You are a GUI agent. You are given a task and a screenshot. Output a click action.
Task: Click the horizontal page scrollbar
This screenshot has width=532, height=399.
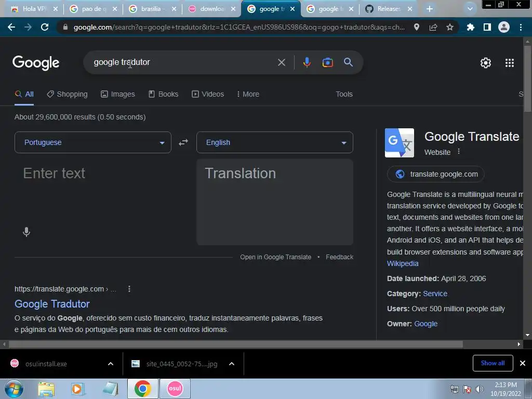pos(236,344)
